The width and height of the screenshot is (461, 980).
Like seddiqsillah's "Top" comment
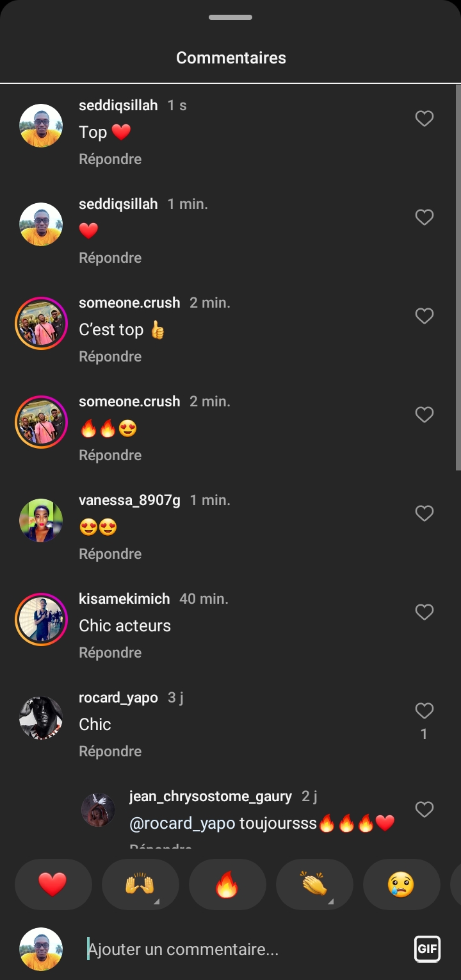(425, 119)
